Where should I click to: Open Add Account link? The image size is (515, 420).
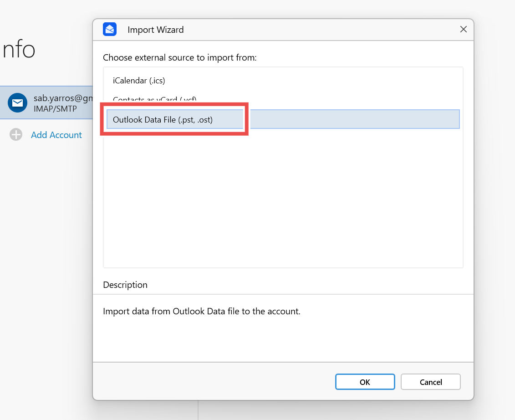[56, 135]
